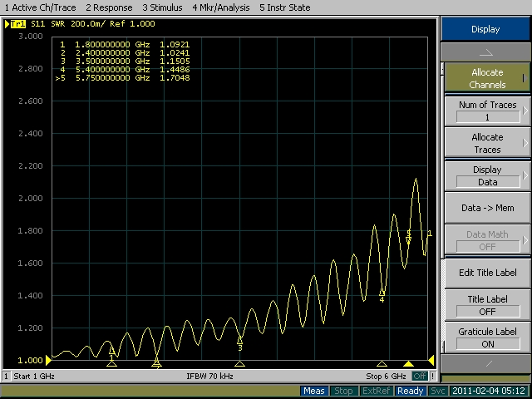
Task: Click the Stop 6 GHz field
Action: 386,377
